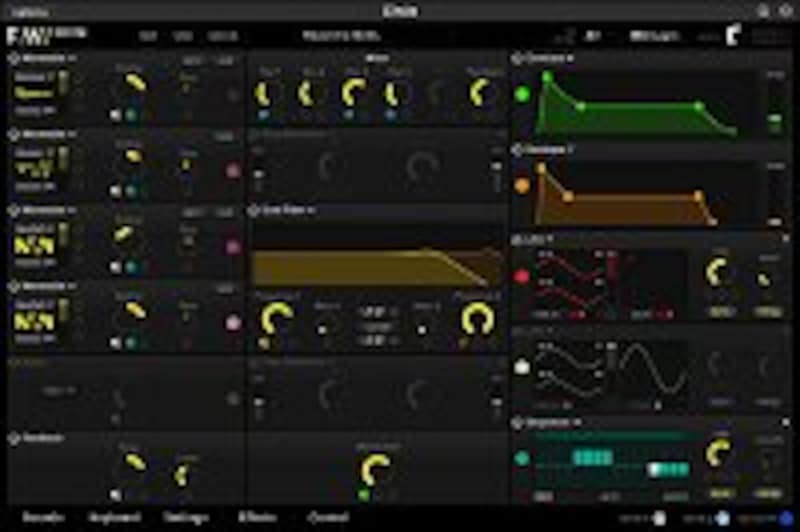The image size is (800, 532).
Task: Click teal modulation slot in second oscillator
Action: tap(132, 191)
